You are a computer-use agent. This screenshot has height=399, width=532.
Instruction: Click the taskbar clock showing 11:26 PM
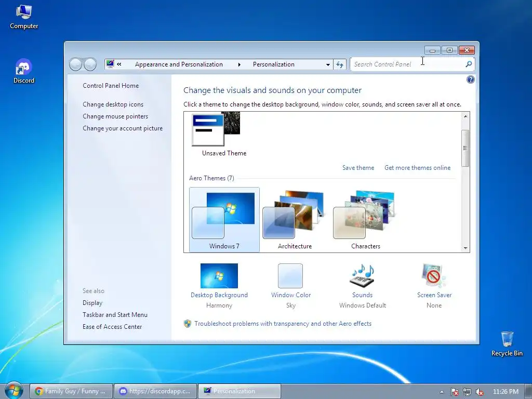(506, 392)
